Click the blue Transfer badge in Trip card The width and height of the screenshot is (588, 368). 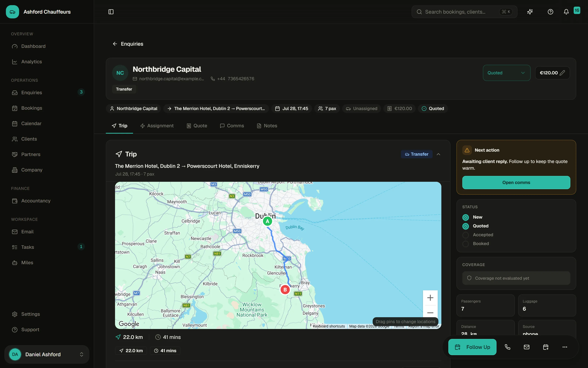tap(416, 154)
